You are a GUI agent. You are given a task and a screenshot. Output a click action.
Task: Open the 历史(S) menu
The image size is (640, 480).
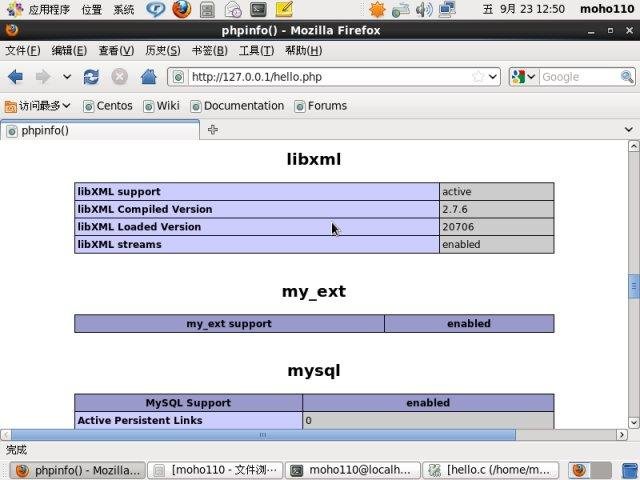163,51
